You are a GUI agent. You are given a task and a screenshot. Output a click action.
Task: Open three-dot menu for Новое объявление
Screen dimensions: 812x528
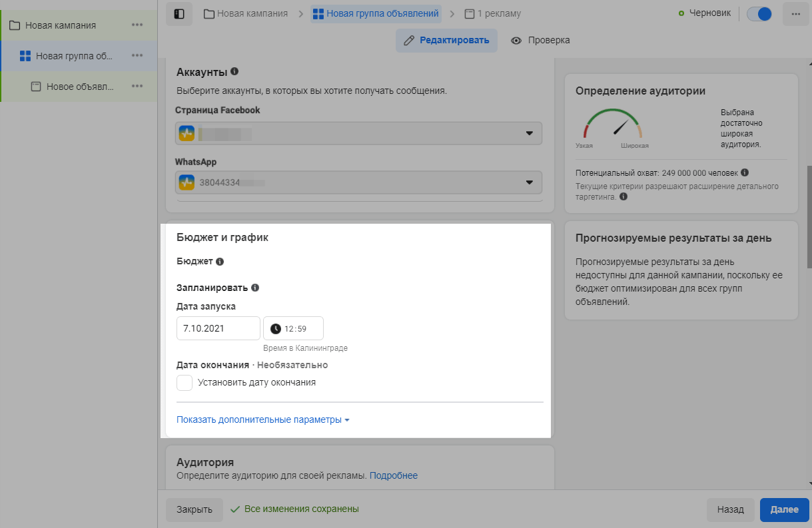137,87
